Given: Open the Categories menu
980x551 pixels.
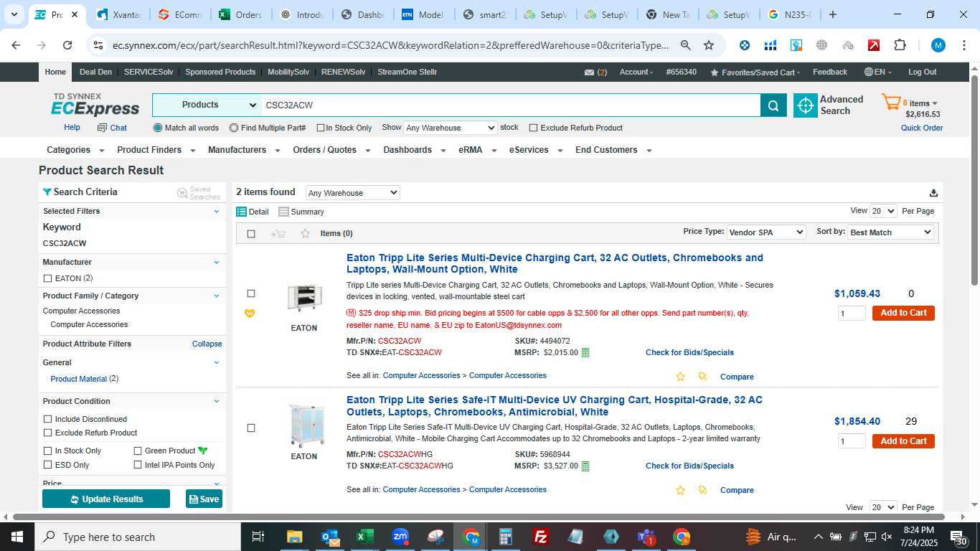Looking at the screenshot, I should [75, 150].
